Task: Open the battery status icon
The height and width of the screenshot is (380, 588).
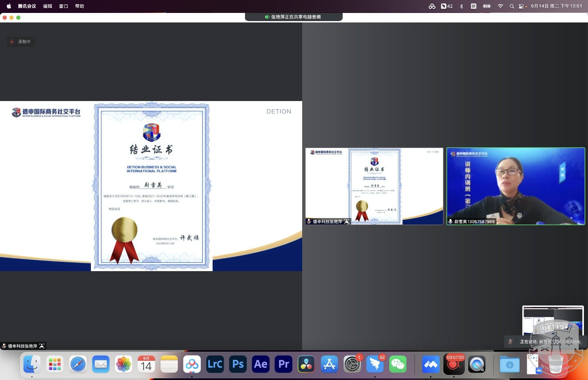Action: [x=487, y=6]
